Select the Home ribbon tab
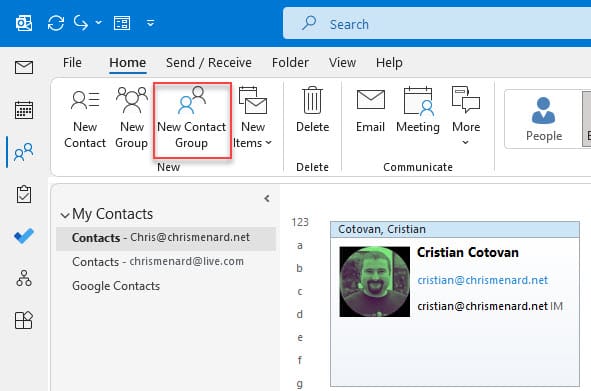Viewport: 591px width, 391px height. click(127, 63)
